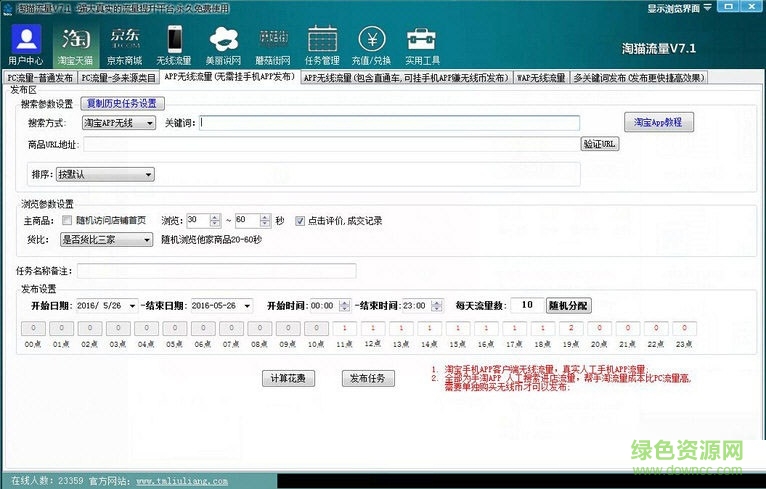Click 复制历史任务设置 button
Image resolution: width=766 pixels, height=489 pixels.
[122, 104]
